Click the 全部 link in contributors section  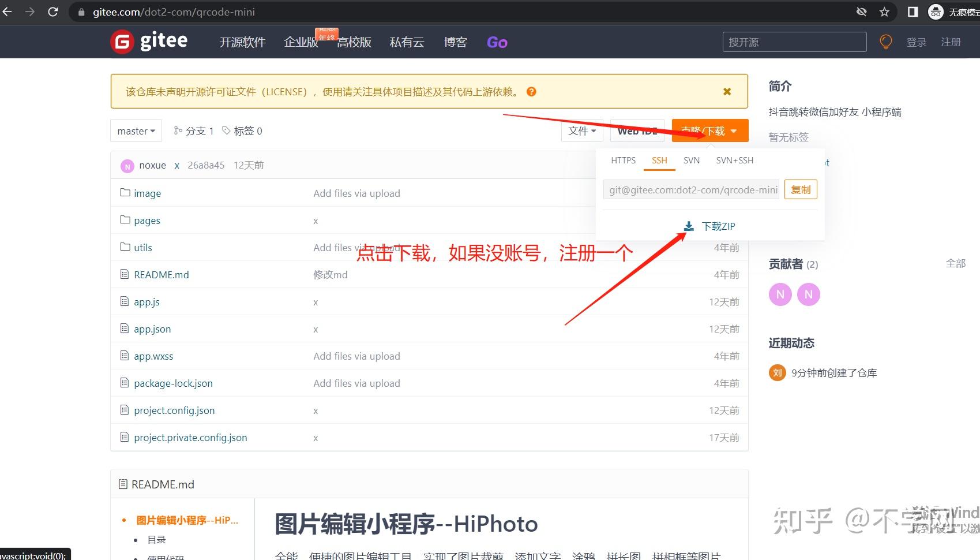955,263
